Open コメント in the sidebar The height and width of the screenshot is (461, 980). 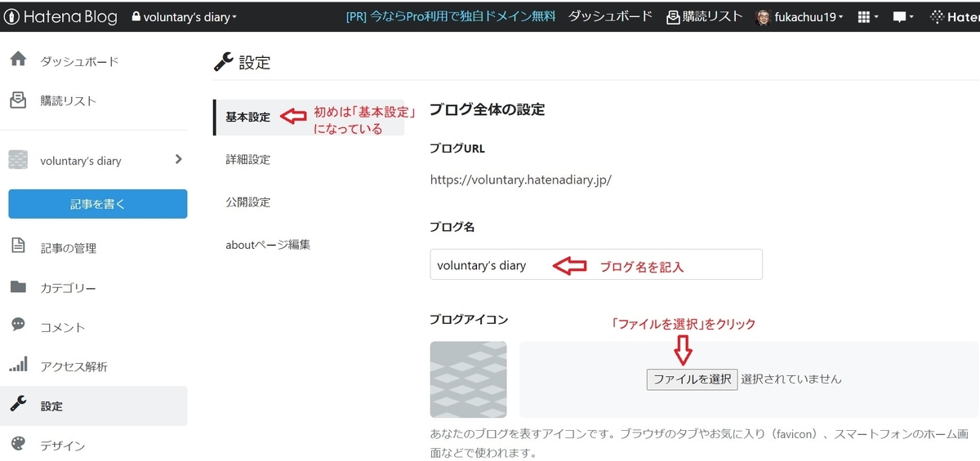(x=63, y=327)
